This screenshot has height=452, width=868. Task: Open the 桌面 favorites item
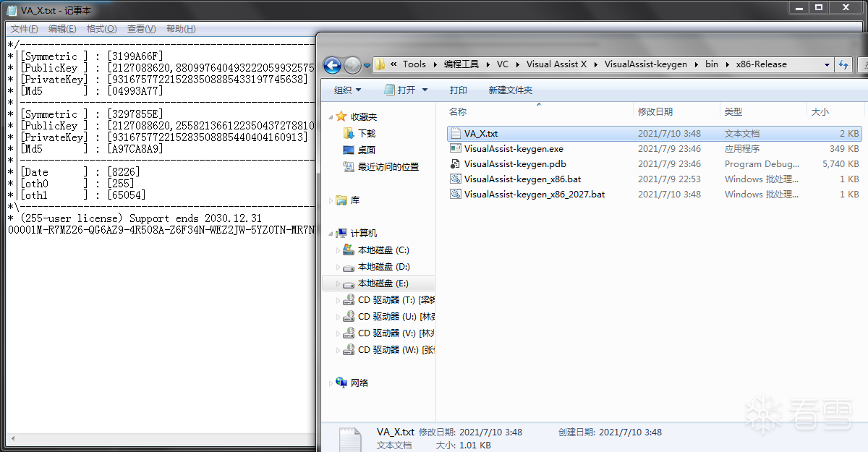367,150
